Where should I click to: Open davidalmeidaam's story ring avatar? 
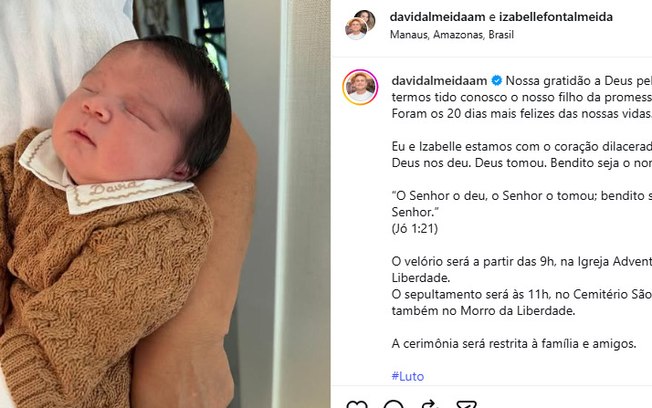[360, 87]
